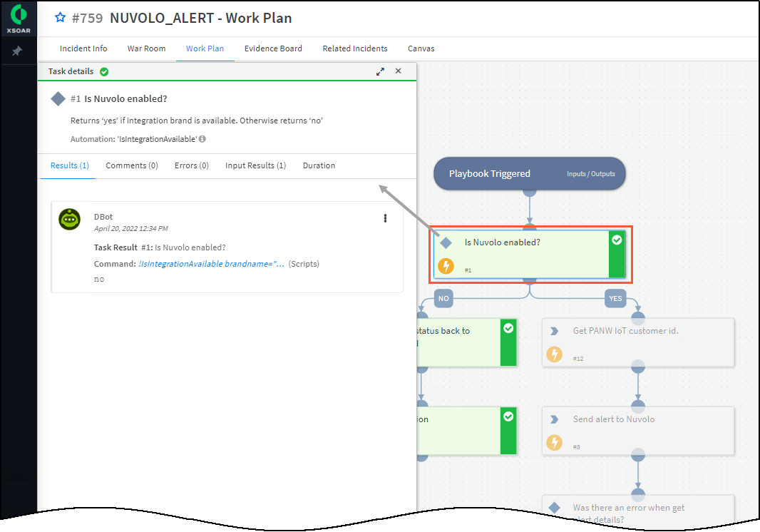The width and height of the screenshot is (760, 532).
Task: Click lightning icon on Send alert to Nuvolo
Action: (x=555, y=443)
